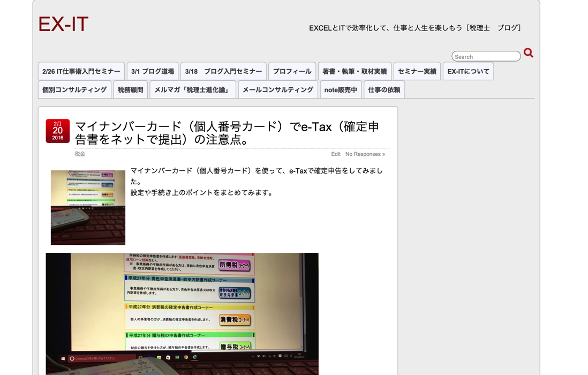Click the paragraph 設定や手続き上のポイントをまとめてみます。

[202, 192]
